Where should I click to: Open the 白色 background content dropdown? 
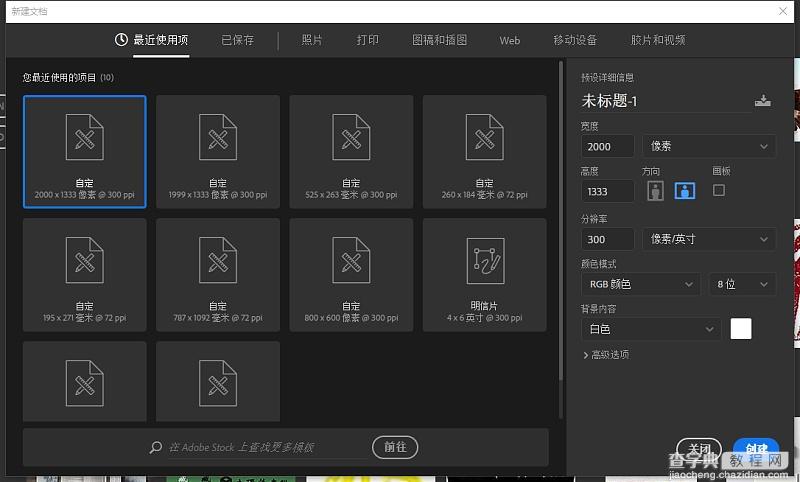[651, 329]
